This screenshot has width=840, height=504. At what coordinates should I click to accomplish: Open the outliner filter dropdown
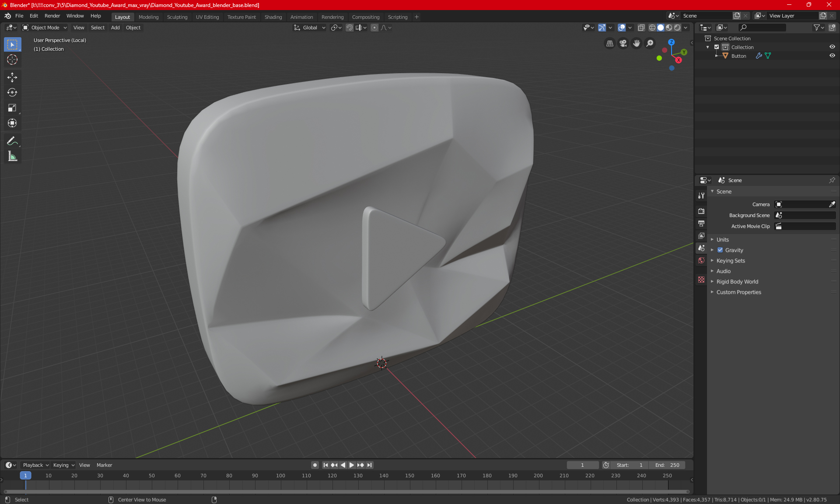tap(819, 28)
